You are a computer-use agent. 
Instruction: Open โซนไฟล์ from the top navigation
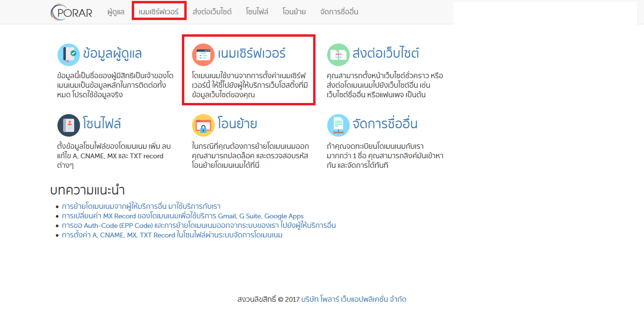point(257,11)
